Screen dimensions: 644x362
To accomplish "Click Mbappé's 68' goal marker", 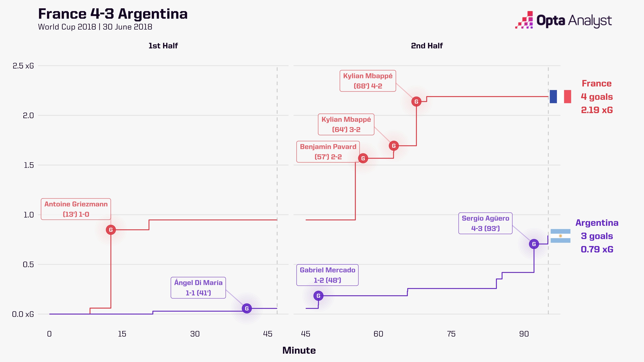I will 416,102.
